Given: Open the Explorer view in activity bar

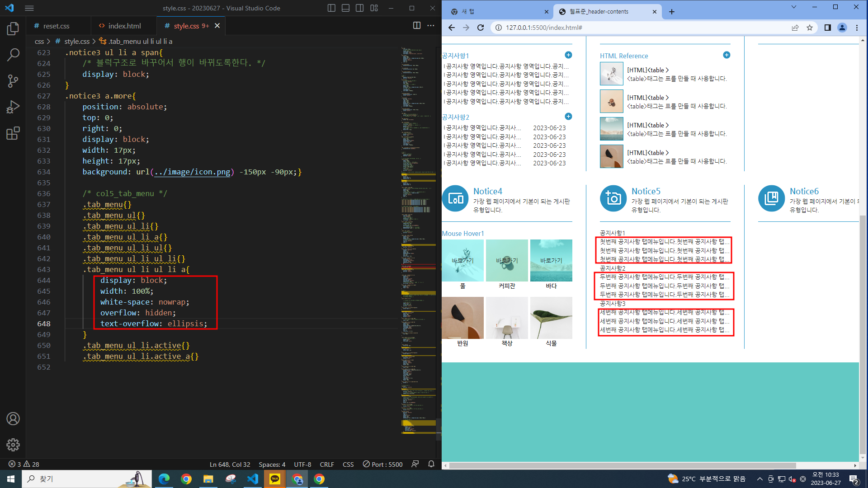Looking at the screenshot, I should 13,29.
